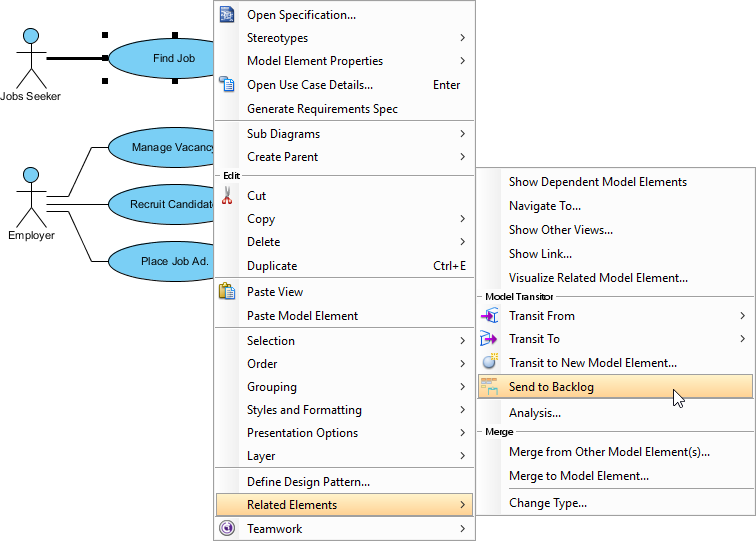Image resolution: width=756 pixels, height=541 pixels.
Task: Click the Open Use Case Details icon
Action: pos(227,84)
